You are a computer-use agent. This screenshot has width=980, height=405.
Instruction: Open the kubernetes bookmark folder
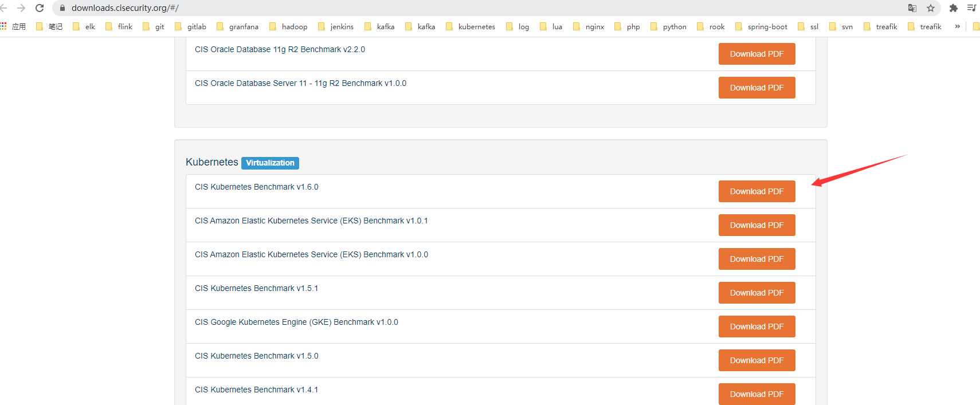coord(471,26)
